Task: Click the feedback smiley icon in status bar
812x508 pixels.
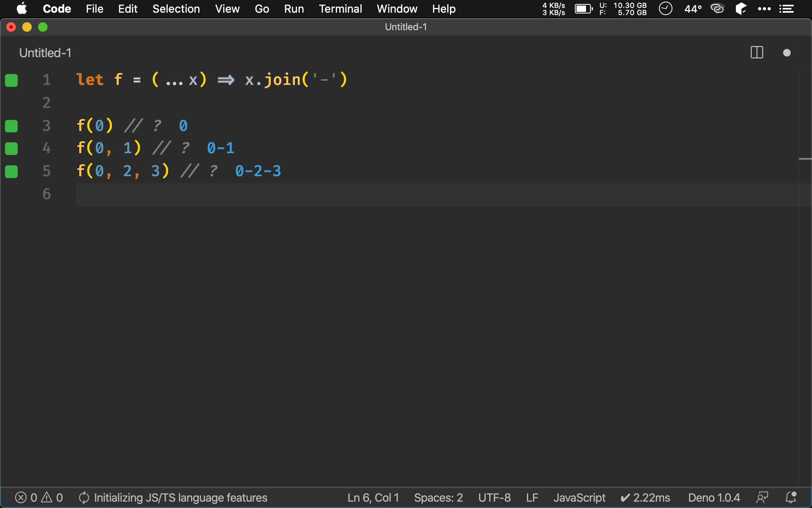Action: tap(762, 498)
